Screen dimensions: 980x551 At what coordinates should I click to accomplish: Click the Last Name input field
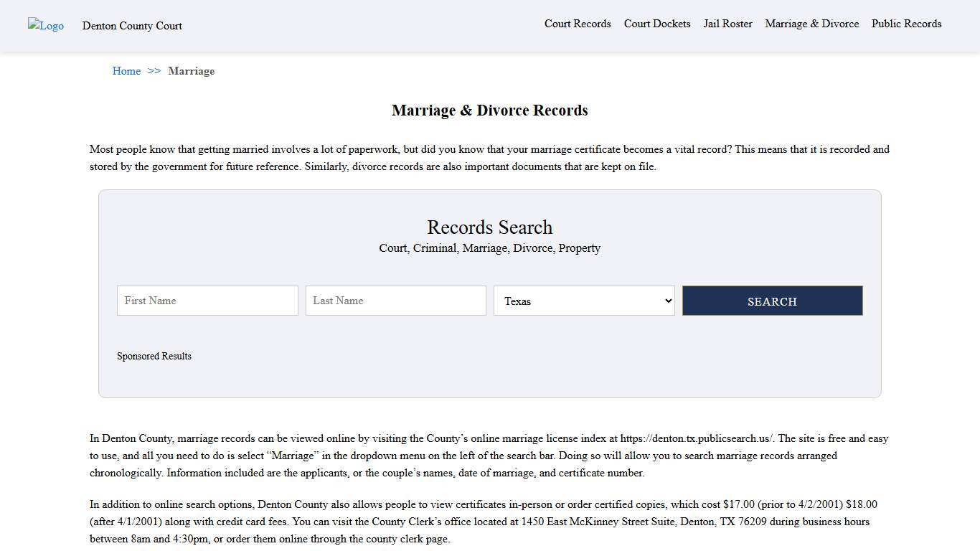click(395, 301)
